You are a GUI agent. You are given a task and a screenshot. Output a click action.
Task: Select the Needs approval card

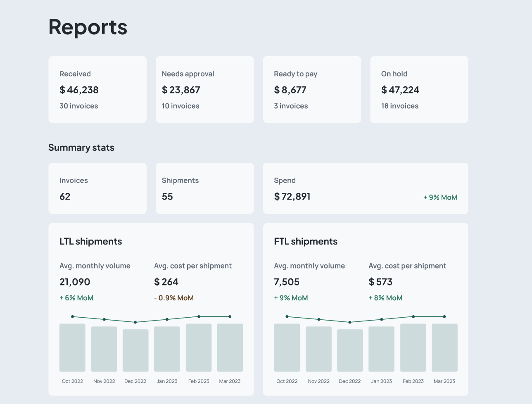[204, 90]
